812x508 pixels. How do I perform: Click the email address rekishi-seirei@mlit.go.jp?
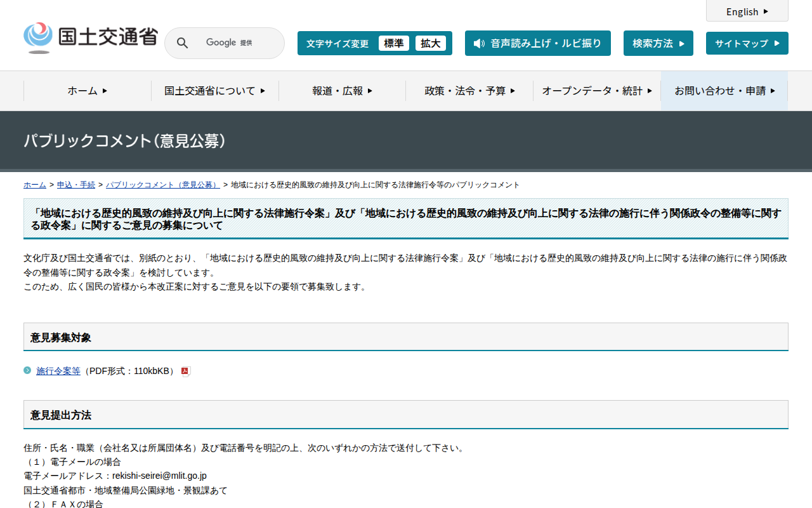click(160, 476)
